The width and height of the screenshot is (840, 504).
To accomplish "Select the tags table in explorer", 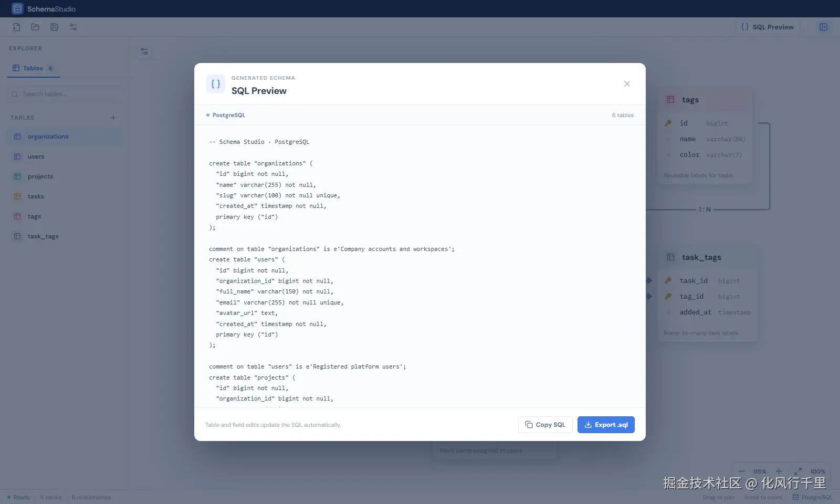I will tap(65, 216).
